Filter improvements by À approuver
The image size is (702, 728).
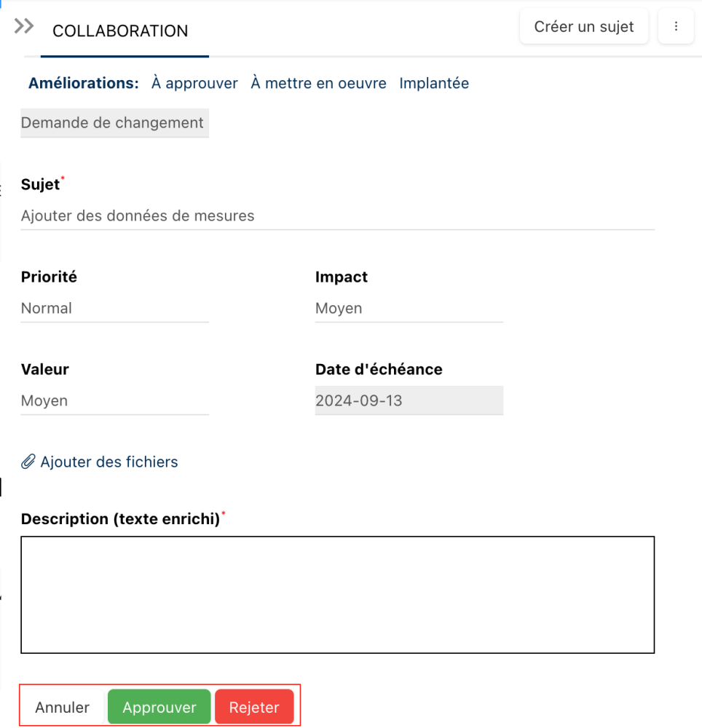coord(194,83)
